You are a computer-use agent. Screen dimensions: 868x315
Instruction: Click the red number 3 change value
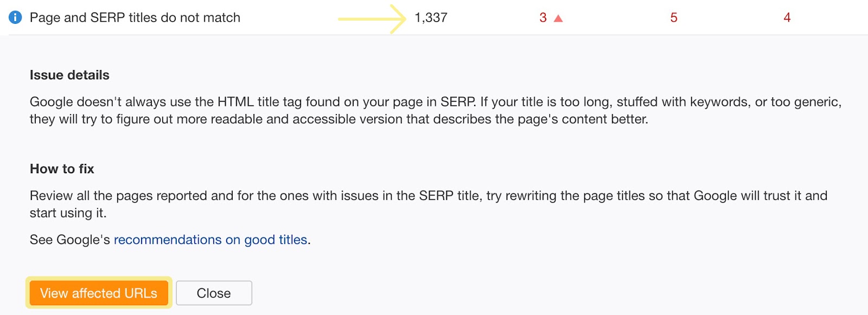point(543,18)
